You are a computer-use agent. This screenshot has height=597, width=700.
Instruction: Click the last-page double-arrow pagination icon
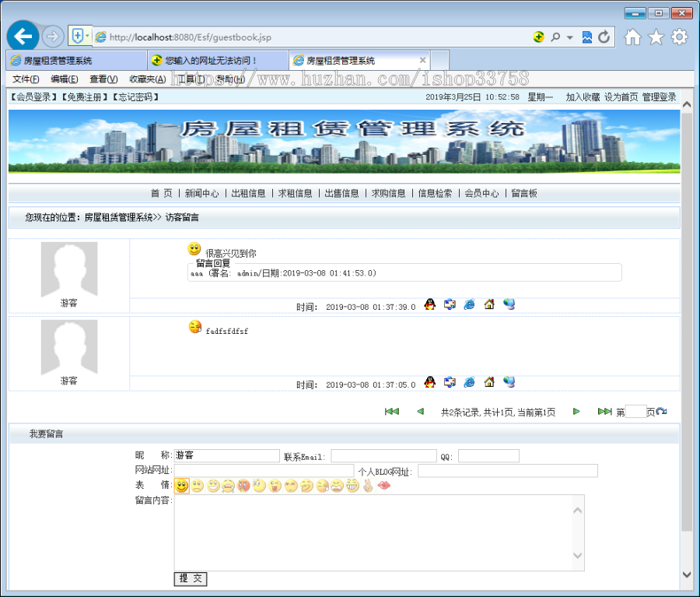coord(606,411)
